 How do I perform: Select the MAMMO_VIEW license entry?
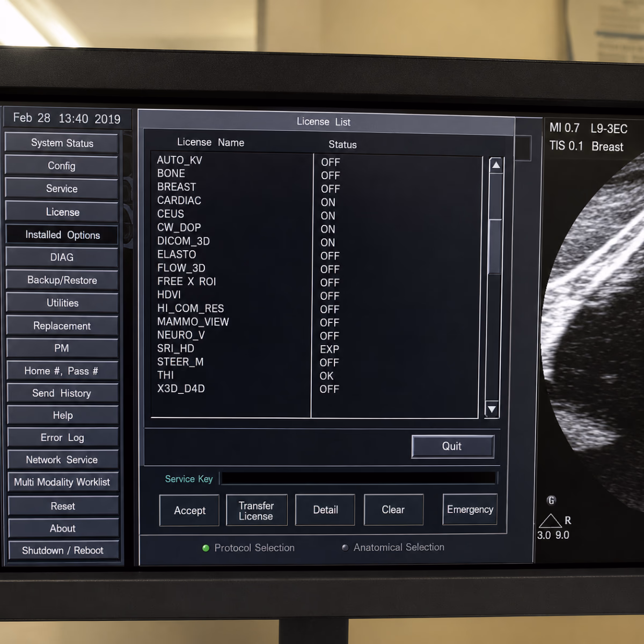[316, 322]
